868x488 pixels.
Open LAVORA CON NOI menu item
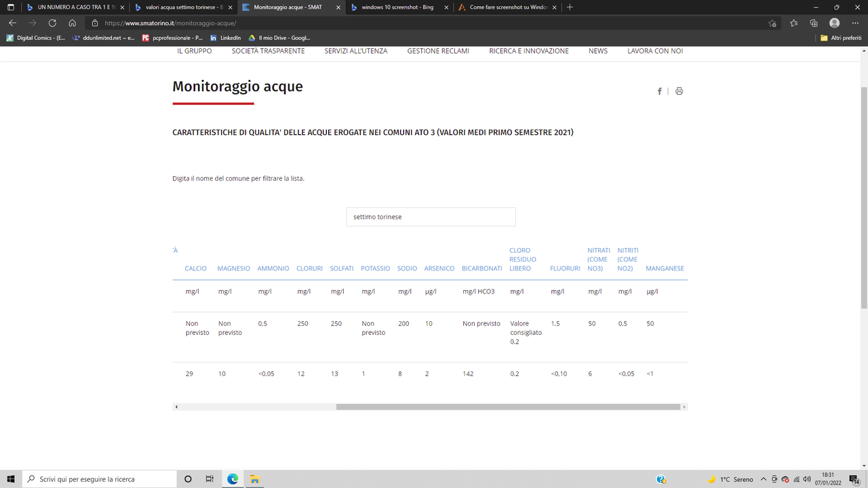click(x=655, y=51)
